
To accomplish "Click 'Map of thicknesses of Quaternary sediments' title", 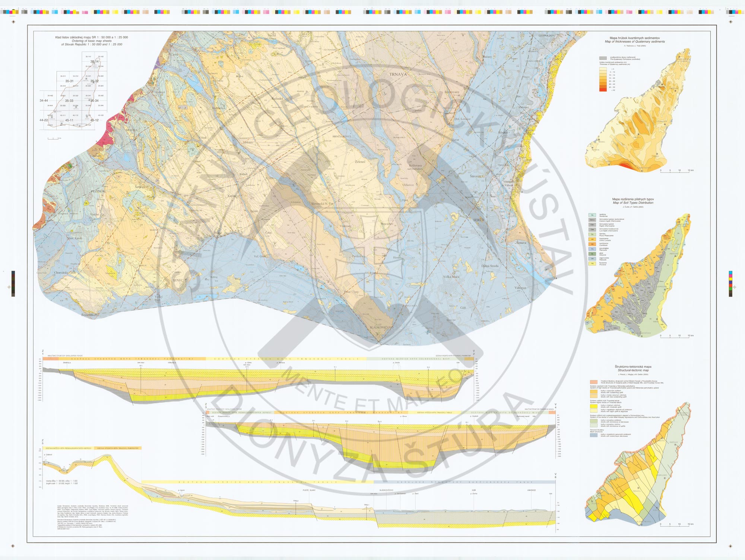I will 634,42.
